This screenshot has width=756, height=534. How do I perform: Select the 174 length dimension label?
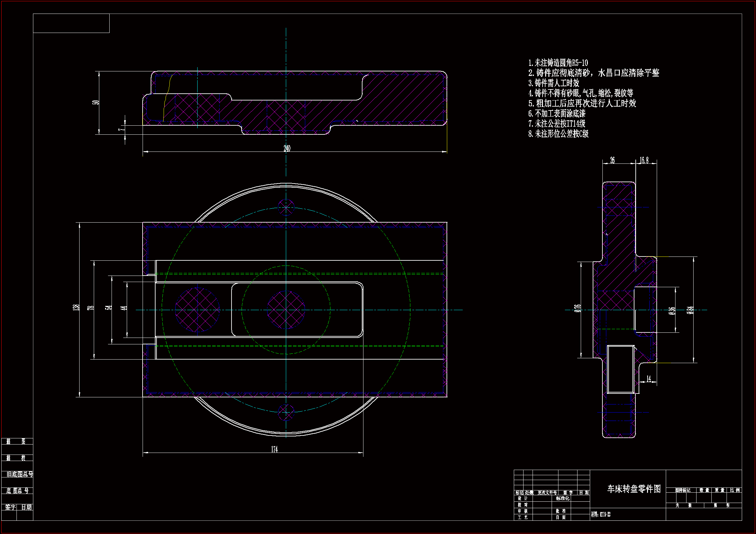tap(274, 449)
